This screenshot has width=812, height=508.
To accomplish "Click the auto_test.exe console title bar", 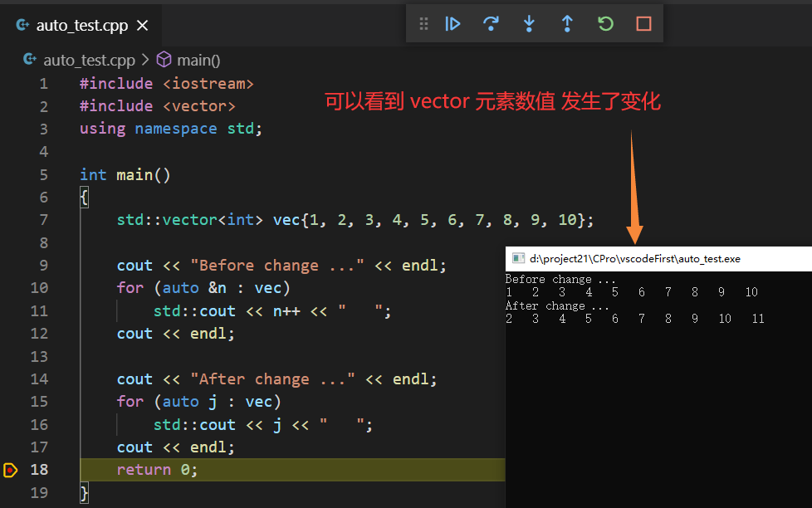I will [x=658, y=259].
